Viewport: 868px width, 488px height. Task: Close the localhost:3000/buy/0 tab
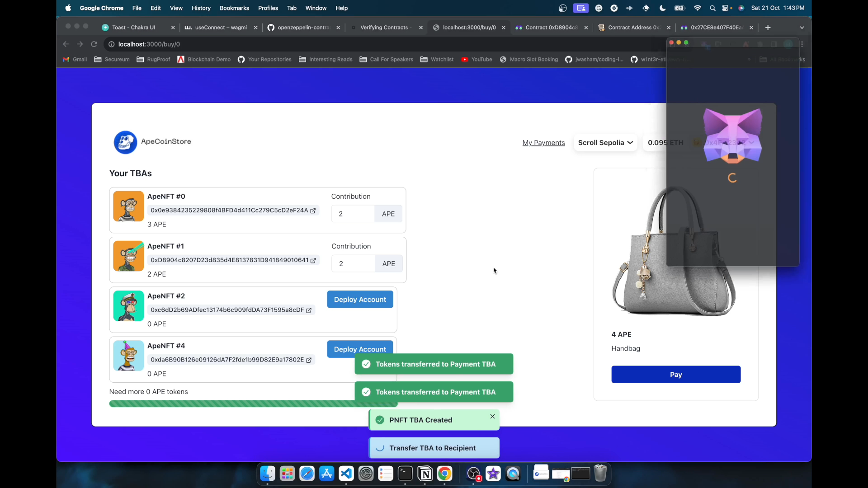pos(503,28)
